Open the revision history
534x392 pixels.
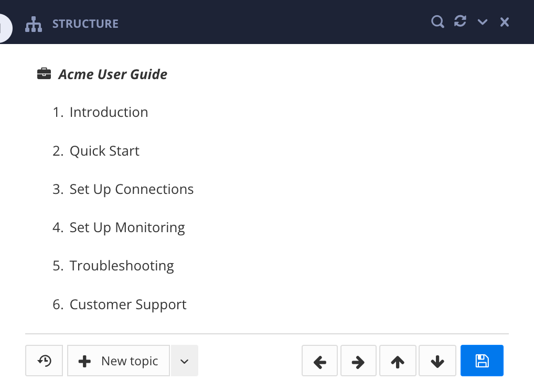[44, 361]
